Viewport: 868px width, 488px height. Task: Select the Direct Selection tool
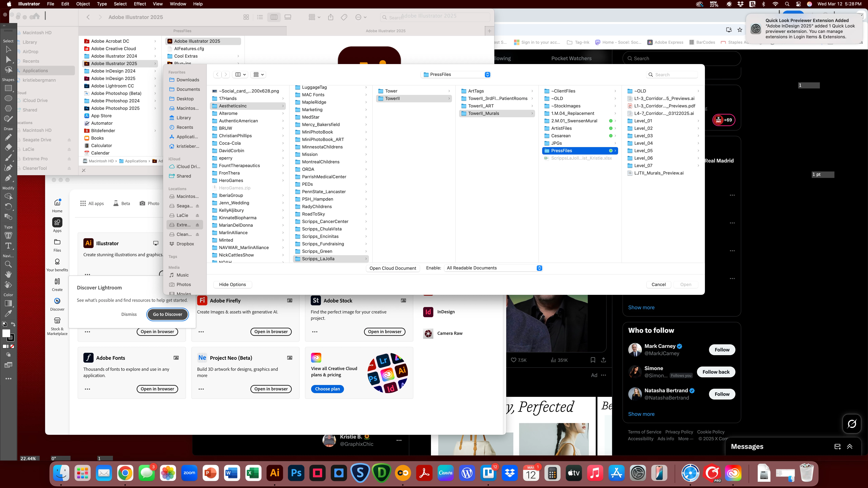(x=8, y=60)
